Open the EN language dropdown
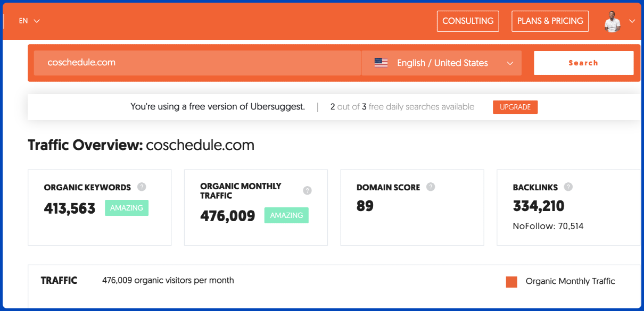 pos(29,21)
